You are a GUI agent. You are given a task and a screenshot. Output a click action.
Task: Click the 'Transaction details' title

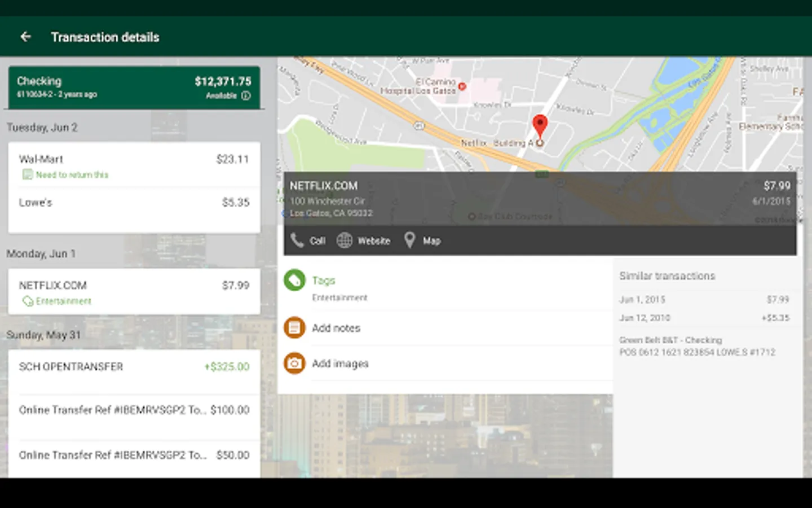pyautogui.click(x=105, y=37)
